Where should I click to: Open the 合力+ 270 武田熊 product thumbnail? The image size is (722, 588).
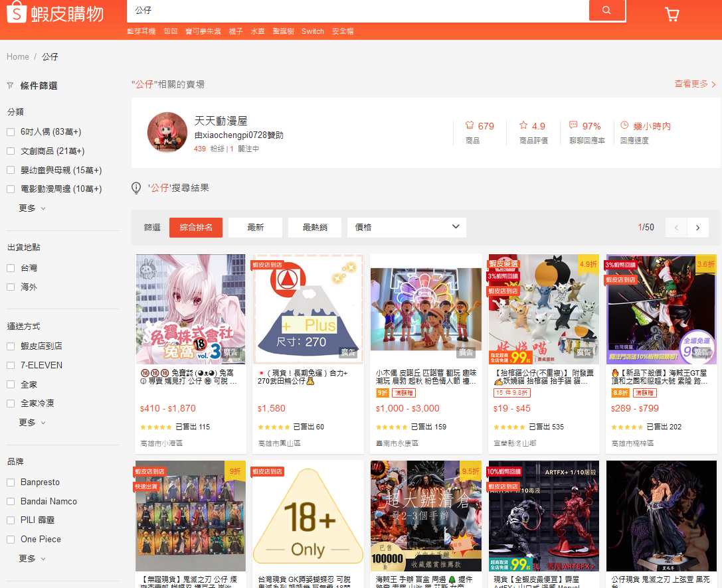click(308, 309)
